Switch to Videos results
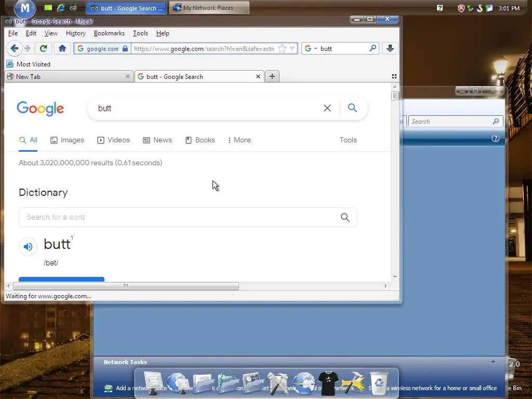532x399 pixels. point(113,140)
